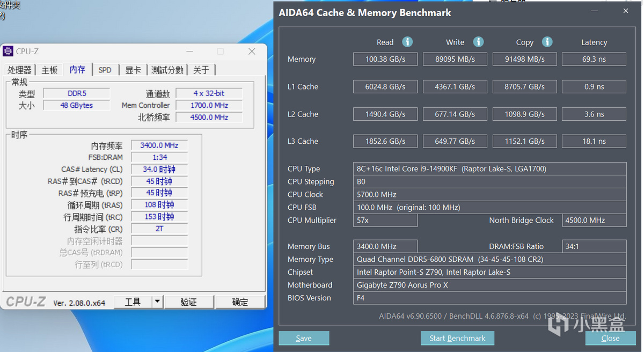The height and width of the screenshot is (352, 644).
Task: Click the Memory Write value 89095 MB/s
Action: 455,59
